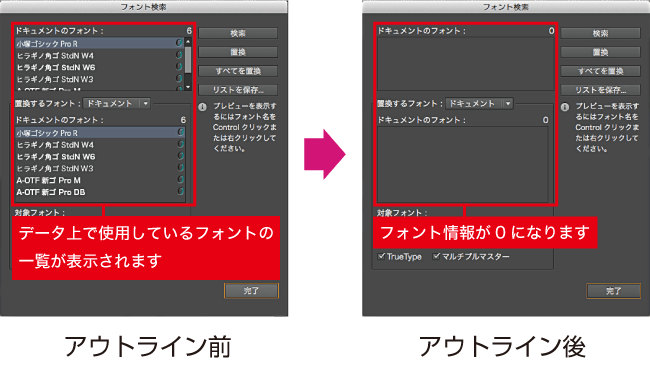Click font type icon next to ヒラギノ角ゴ StdN W6 in top list
This screenshot has width=650, height=374.
[x=179, y=66]
